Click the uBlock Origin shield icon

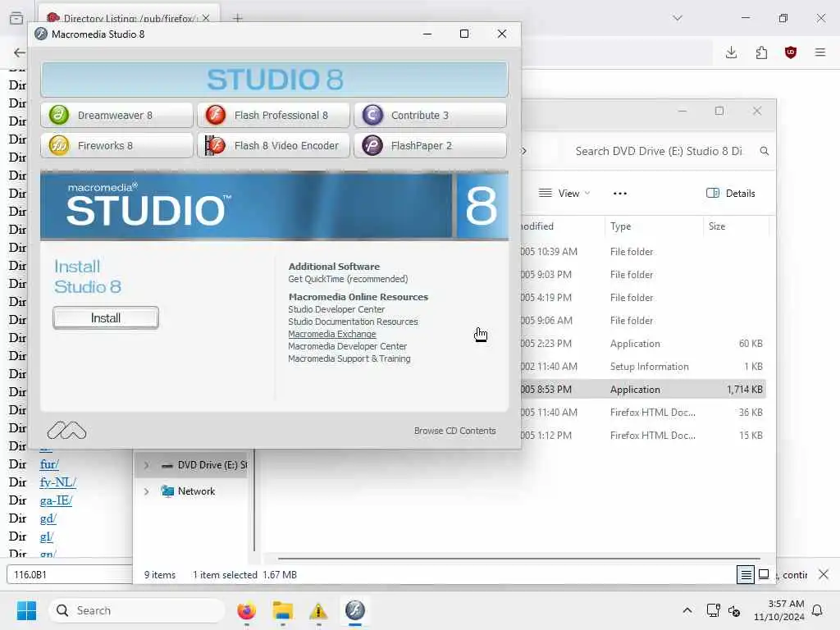tap(791, 52)
